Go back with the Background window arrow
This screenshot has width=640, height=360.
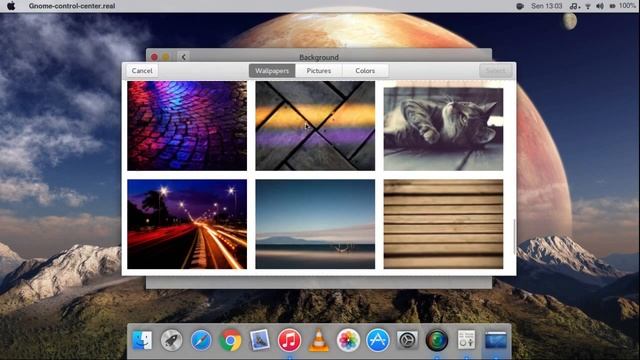point(184,57)
